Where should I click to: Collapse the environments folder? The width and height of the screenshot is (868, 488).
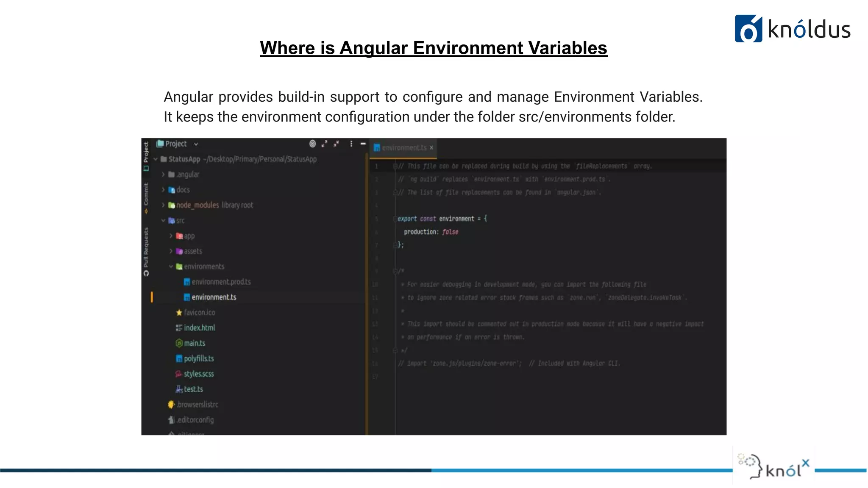click(x=171, y=266)
